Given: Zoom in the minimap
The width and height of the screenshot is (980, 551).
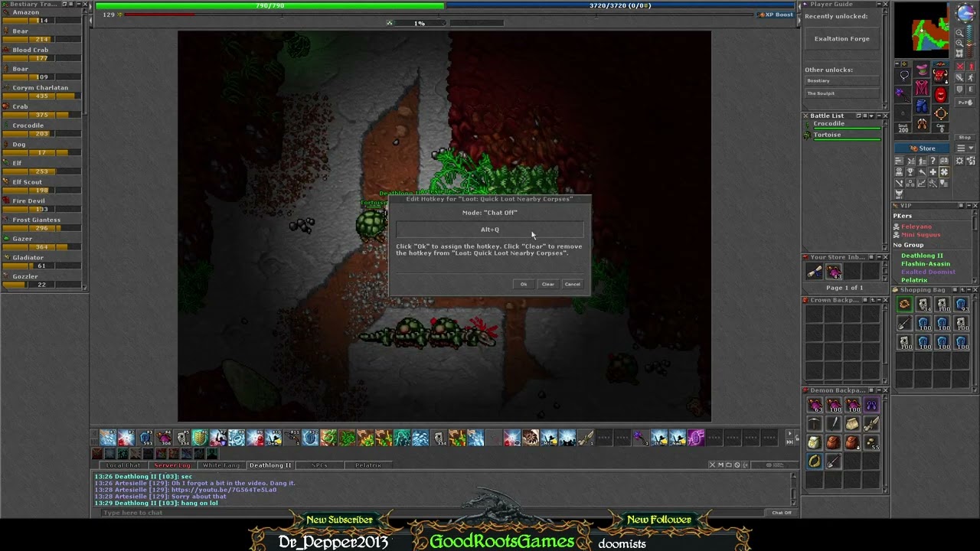Looking at the screenshot, I should tap(959, 43).
